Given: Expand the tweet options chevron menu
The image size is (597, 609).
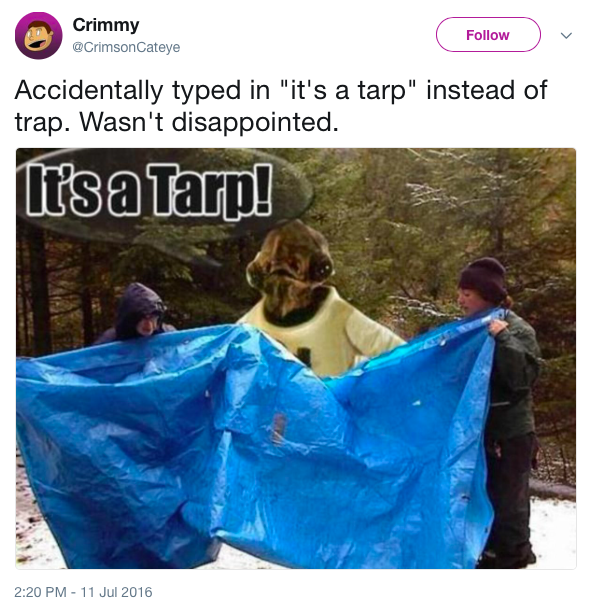Looking at the screenshot, I should click(566, 36).
